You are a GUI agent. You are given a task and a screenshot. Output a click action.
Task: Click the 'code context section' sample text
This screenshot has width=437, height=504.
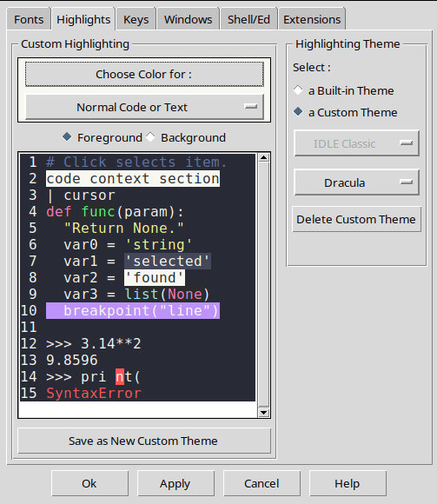[x=133, y=179]
